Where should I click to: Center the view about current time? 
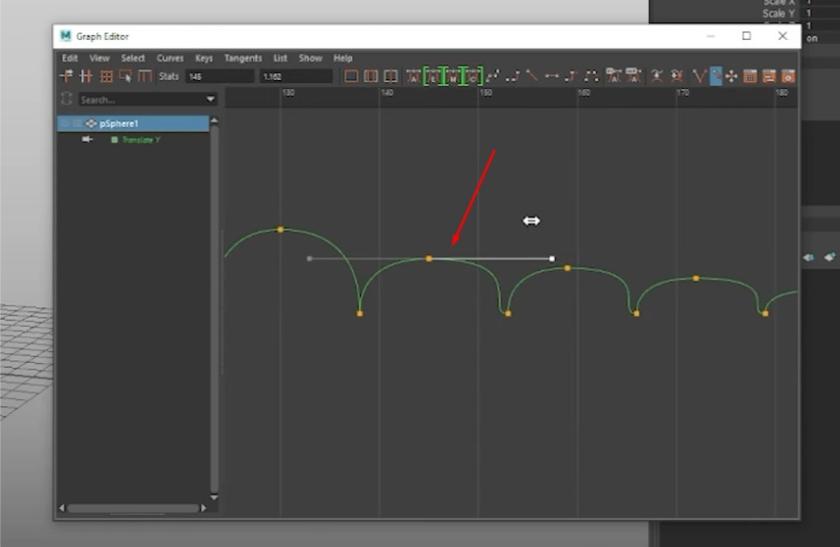tap(391, 76)
